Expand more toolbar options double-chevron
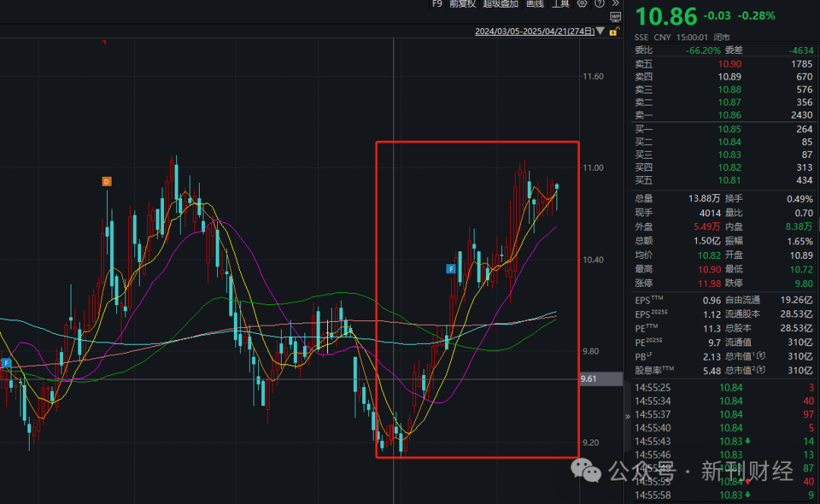 (x=615, y=4)
